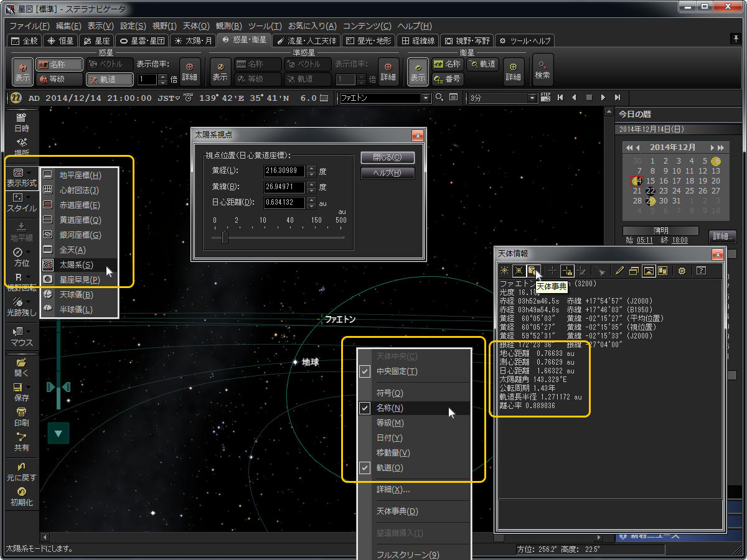Click play forward button in time controls
This screenshot has height=560, width=747.
click(603, 98)
